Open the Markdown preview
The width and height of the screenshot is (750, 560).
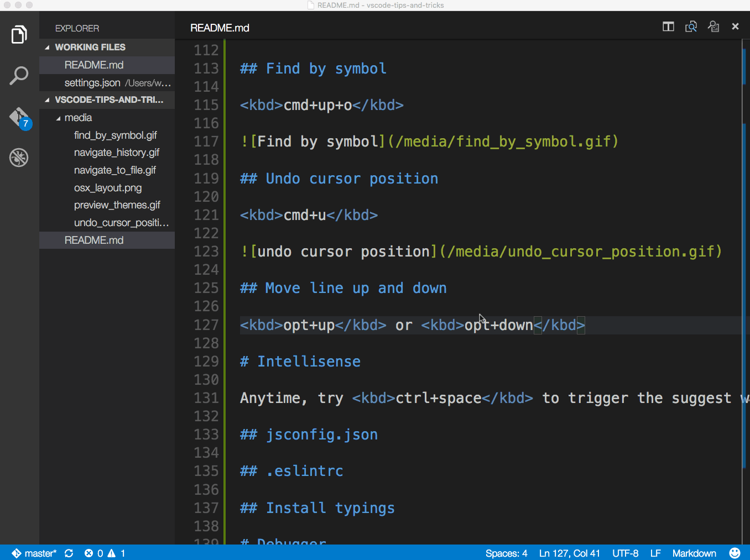tap(691, 26)
